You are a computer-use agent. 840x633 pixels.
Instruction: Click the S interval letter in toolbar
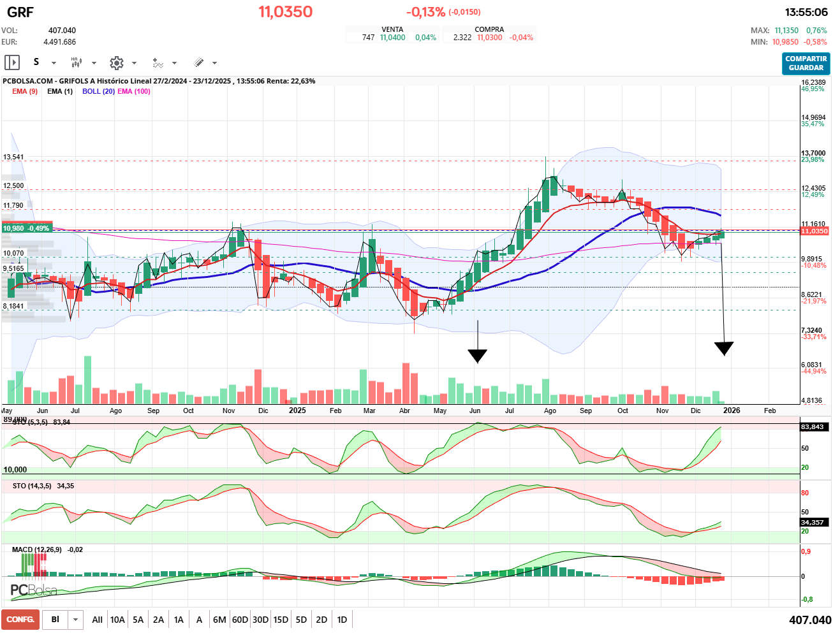pos(36,62)
